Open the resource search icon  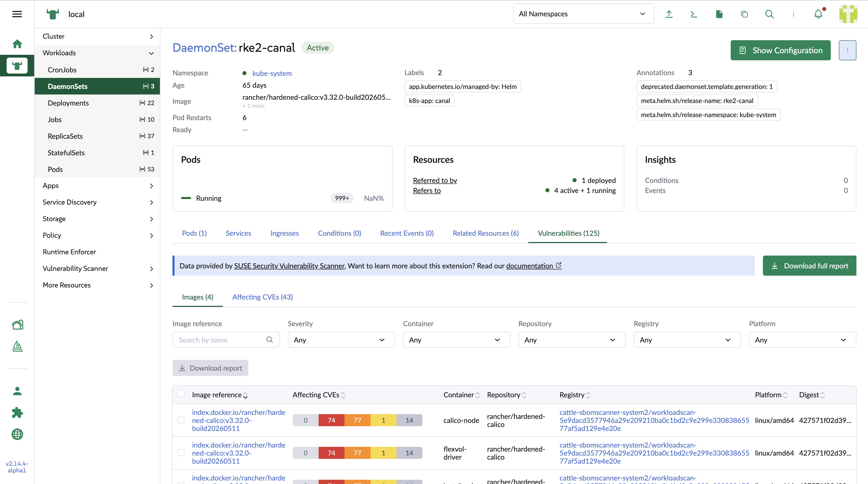point(769,14)
